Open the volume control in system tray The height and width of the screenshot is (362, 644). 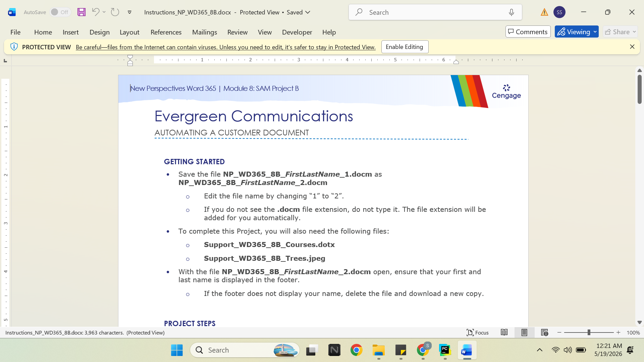click(568, 350)
